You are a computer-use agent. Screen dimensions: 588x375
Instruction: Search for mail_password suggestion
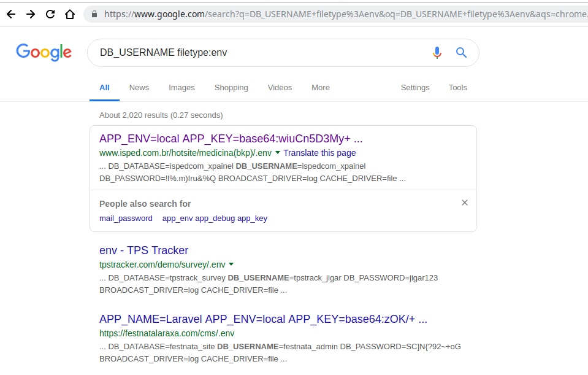(x=126, y=218)
